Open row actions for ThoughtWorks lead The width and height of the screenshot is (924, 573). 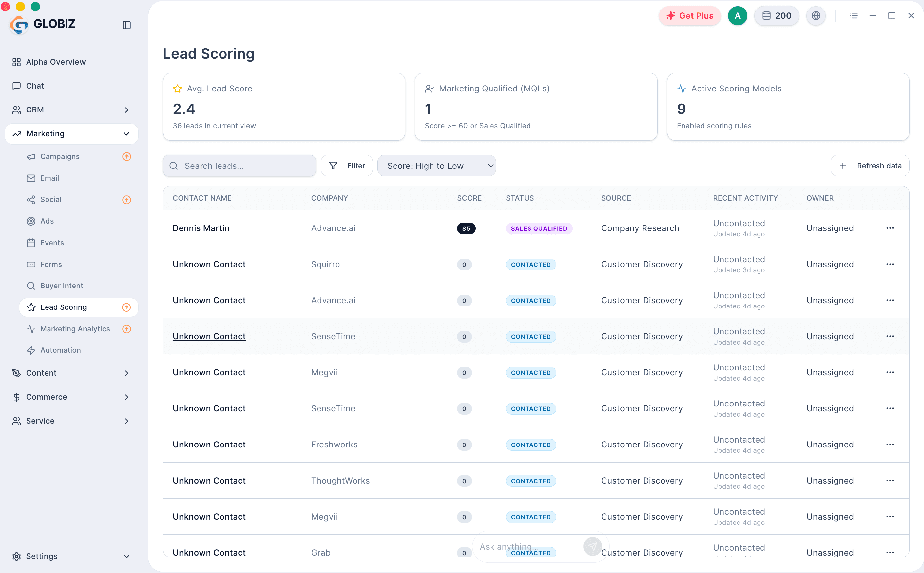890,481
